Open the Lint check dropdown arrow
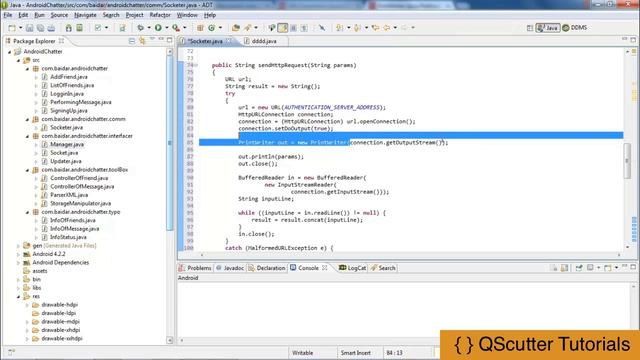The width and height of the screenshot is (640, 360). (107, 28)
